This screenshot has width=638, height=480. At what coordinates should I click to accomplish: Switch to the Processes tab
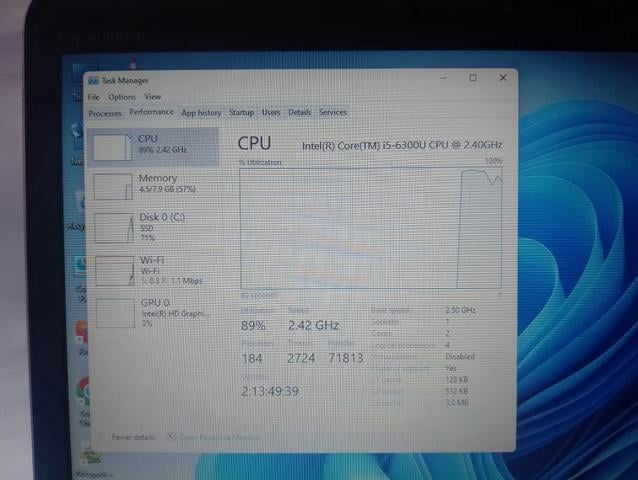tap(105, 113)
